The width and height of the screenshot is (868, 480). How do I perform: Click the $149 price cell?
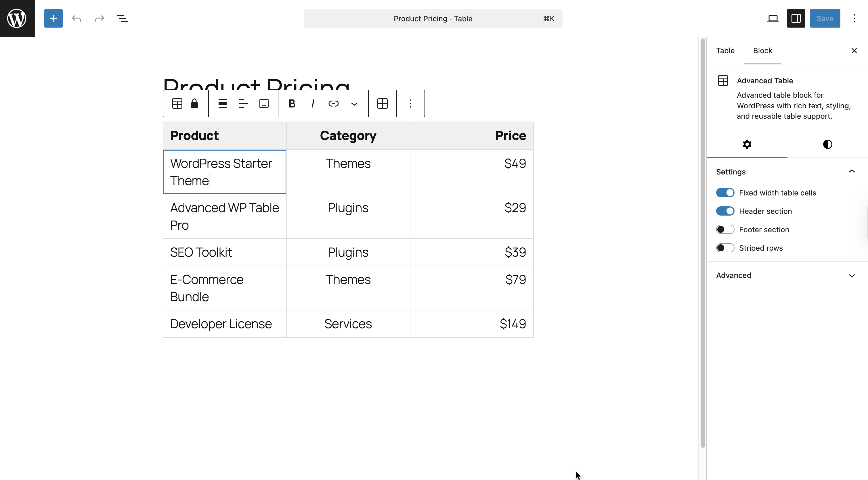(471, 324)
